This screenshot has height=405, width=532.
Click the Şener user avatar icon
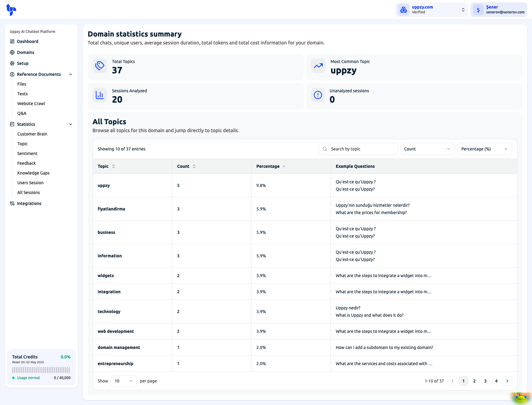pyautogui.click(x=478, y=10)
